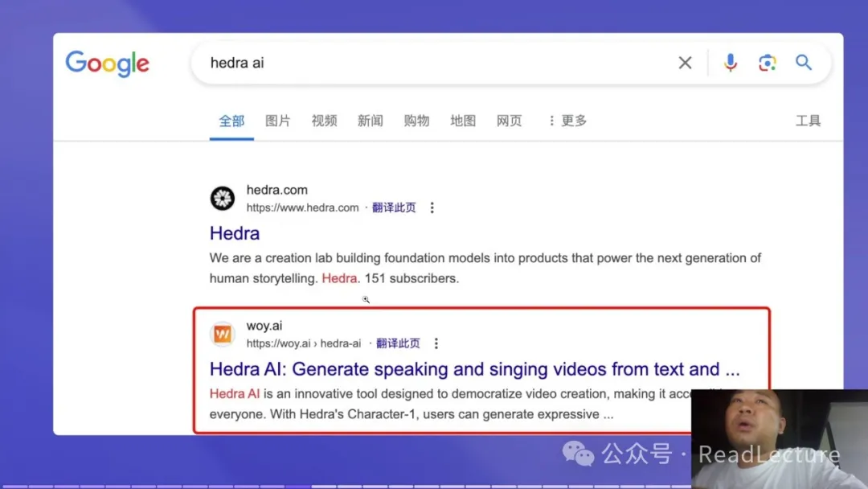Go to the 购物 tab
This screenshot has height=489, width=868.
click(416, 121)
